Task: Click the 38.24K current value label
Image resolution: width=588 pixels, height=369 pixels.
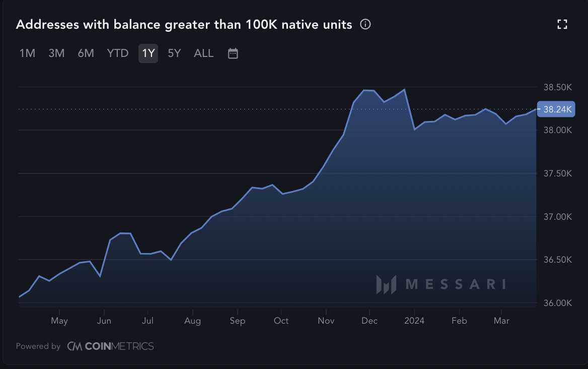Action: point(556,109)
